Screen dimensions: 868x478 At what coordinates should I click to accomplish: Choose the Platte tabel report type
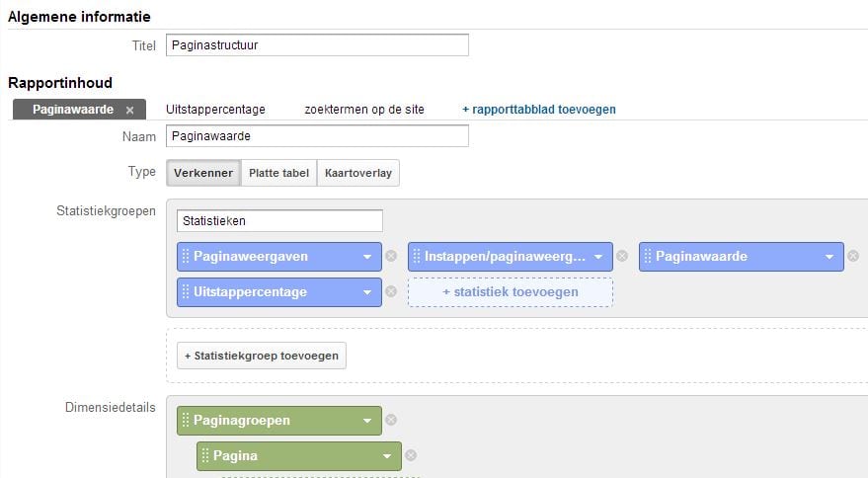pos(279,173)
